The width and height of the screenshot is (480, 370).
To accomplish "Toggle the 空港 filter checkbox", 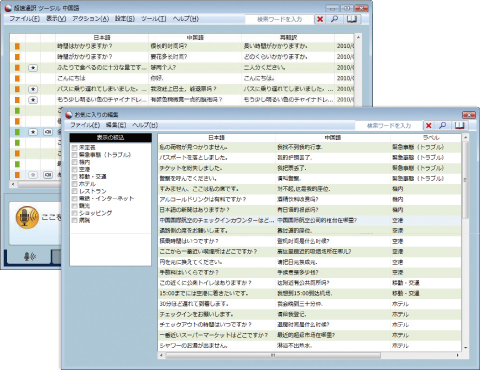I will [x=75, y=169].
